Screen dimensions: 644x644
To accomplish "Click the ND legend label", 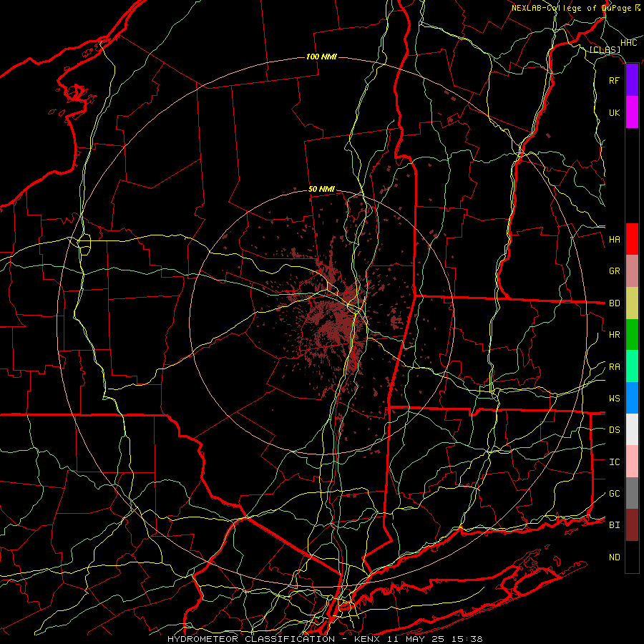I will [614, 557].
